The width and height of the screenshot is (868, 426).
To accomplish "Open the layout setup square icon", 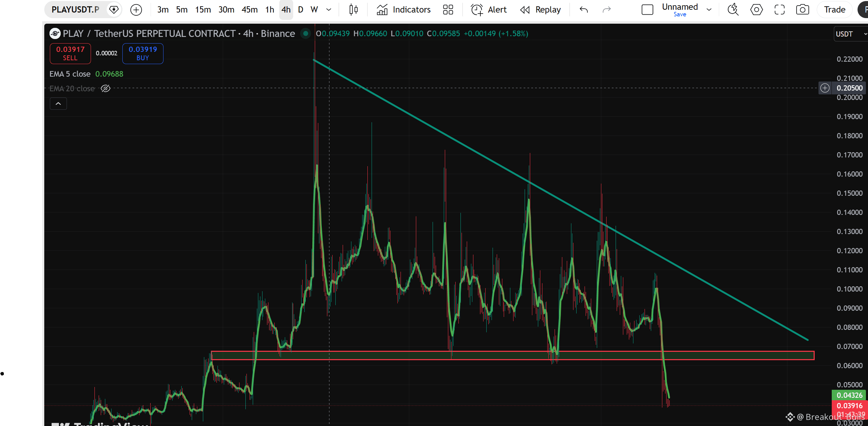I will click(647, 9).
